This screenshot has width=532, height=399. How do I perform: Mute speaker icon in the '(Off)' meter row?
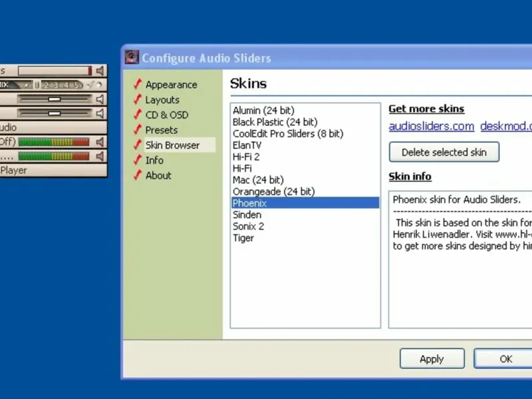pos(100,142)
